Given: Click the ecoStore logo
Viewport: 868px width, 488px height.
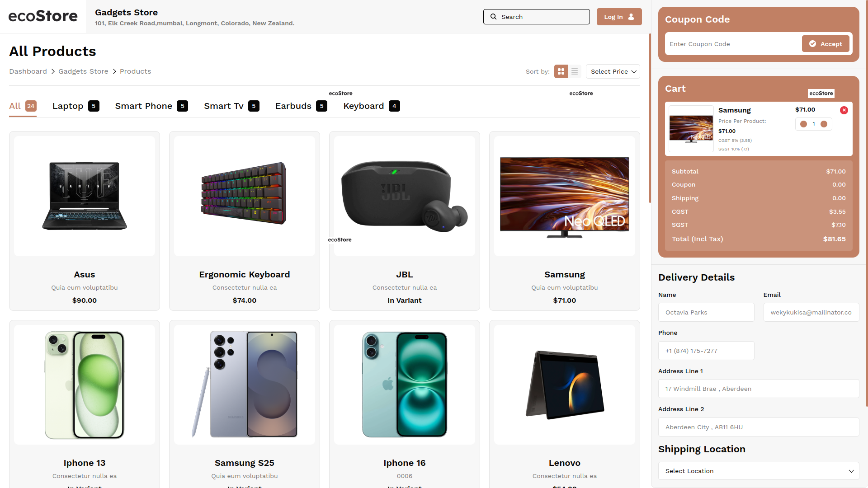Looking at the screenshot, I should click(43, 16).
